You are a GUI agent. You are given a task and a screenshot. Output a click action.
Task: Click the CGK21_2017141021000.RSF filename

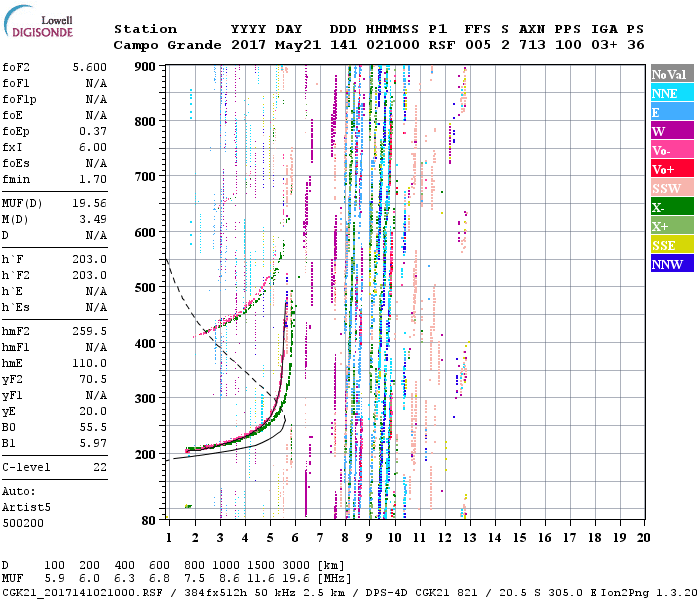pos(82,593)
